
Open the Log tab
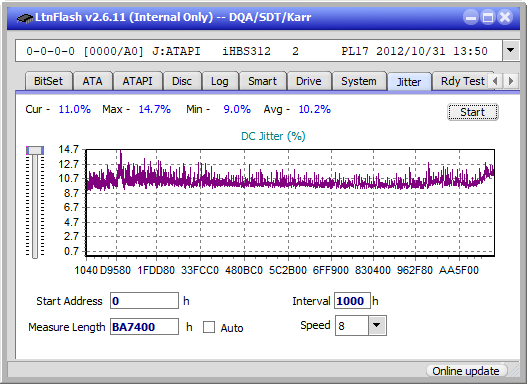click(x=220, y=81)
